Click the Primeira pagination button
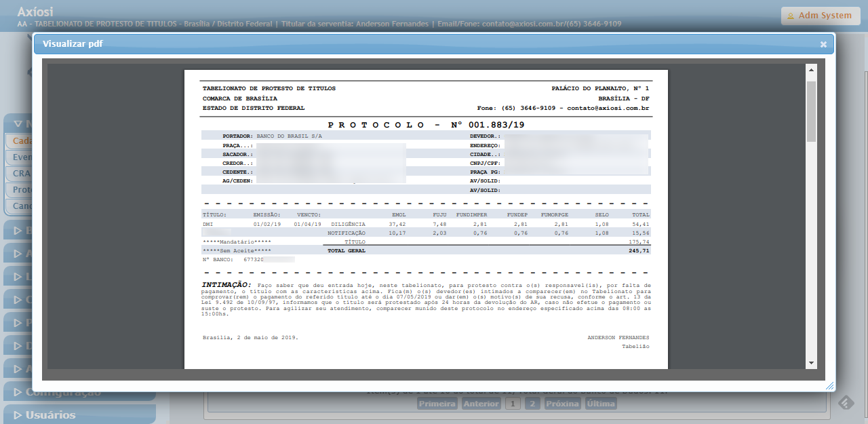The height and width of the screenshot is (424, 868). 437,404
